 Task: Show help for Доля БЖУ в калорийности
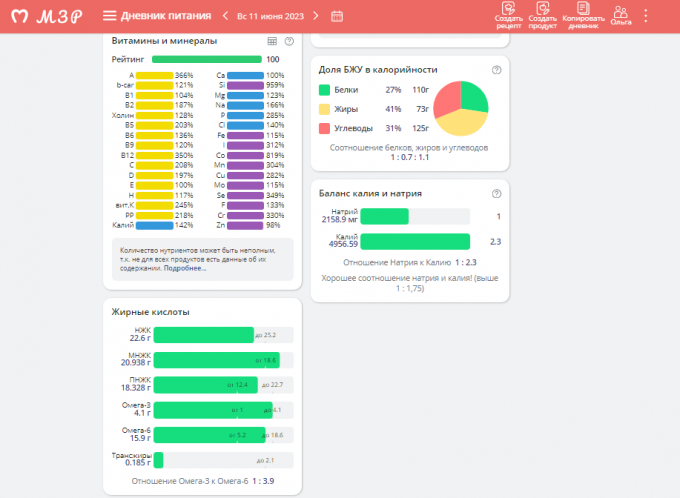click(x=497, y=70)
